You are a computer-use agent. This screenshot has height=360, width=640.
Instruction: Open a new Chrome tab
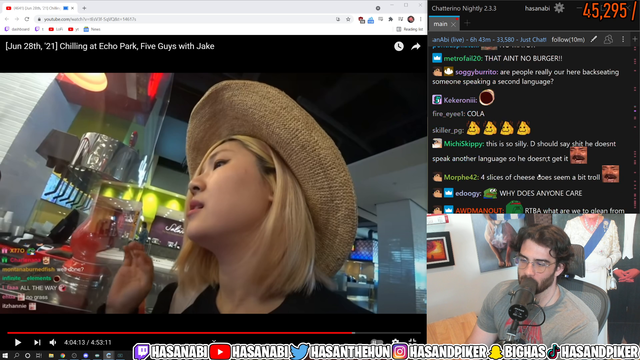(x=84, y=8)
